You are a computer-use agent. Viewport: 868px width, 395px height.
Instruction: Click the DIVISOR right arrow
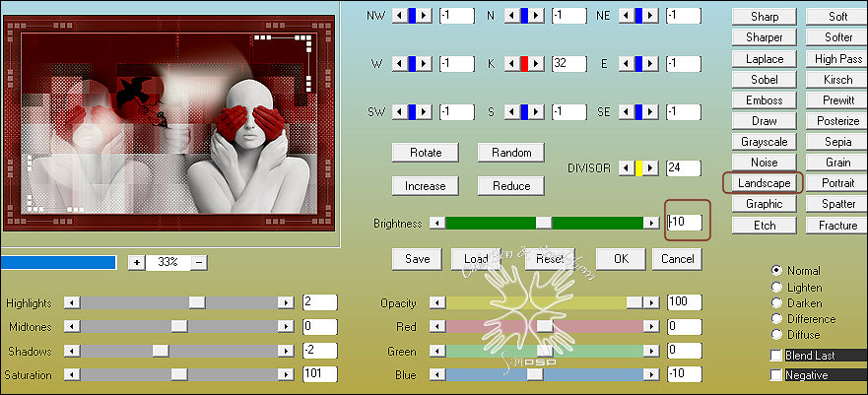tap(651, 168)
